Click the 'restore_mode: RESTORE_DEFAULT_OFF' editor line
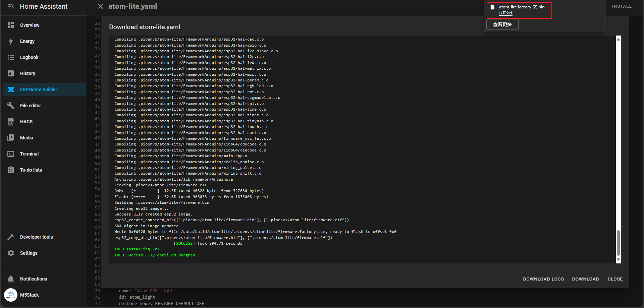The image size is (644, 308). 161,304
